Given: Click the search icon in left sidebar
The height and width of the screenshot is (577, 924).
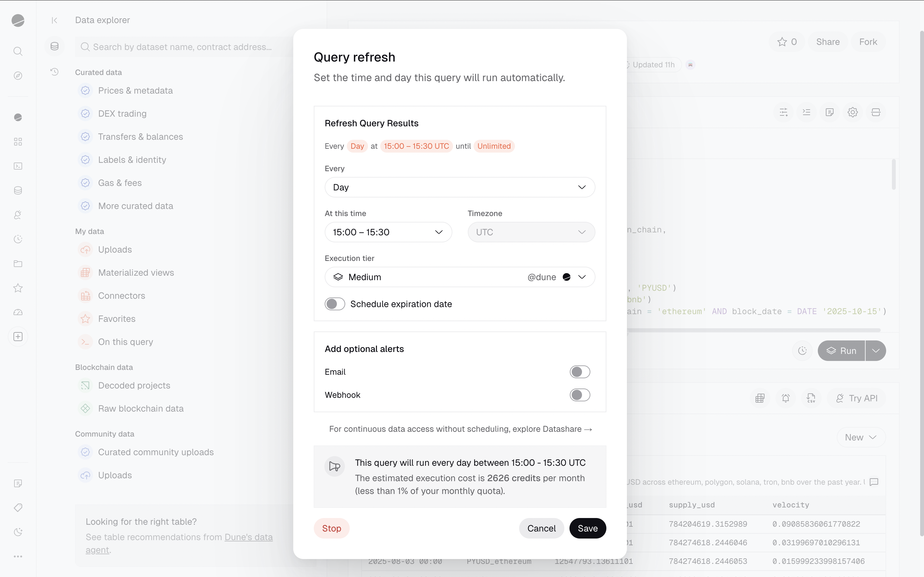Looking at the screenshot, I should pyautogui.click(x=18, y=51).
